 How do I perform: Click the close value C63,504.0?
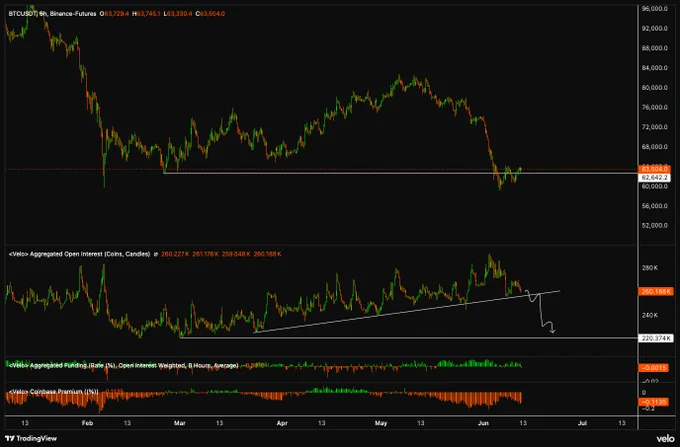[210, 14]
